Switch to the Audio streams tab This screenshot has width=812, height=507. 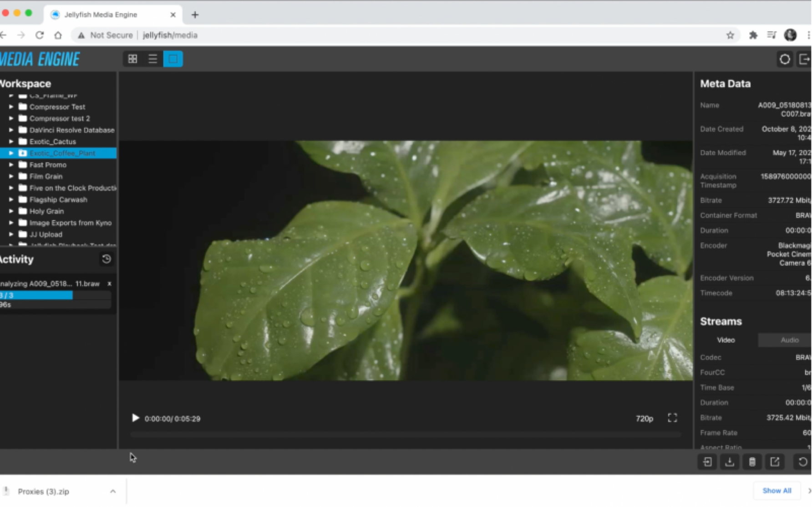(x=789, y=340)
